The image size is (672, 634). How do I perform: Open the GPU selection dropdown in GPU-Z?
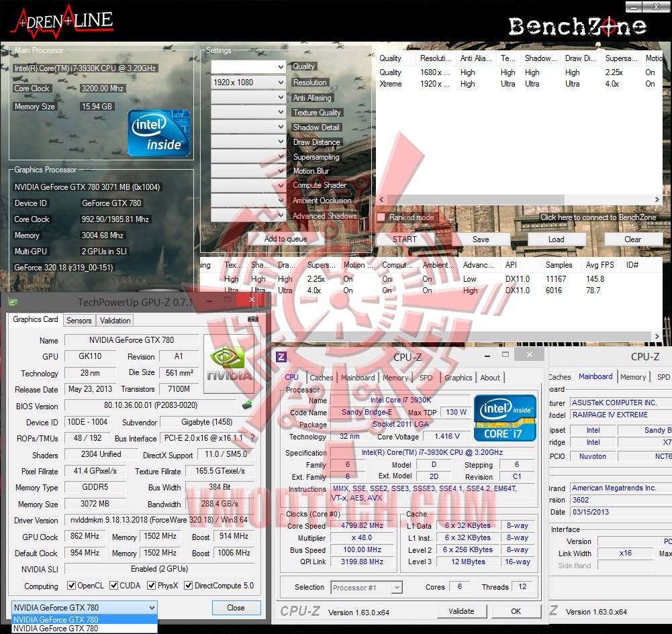click(85, 607)
